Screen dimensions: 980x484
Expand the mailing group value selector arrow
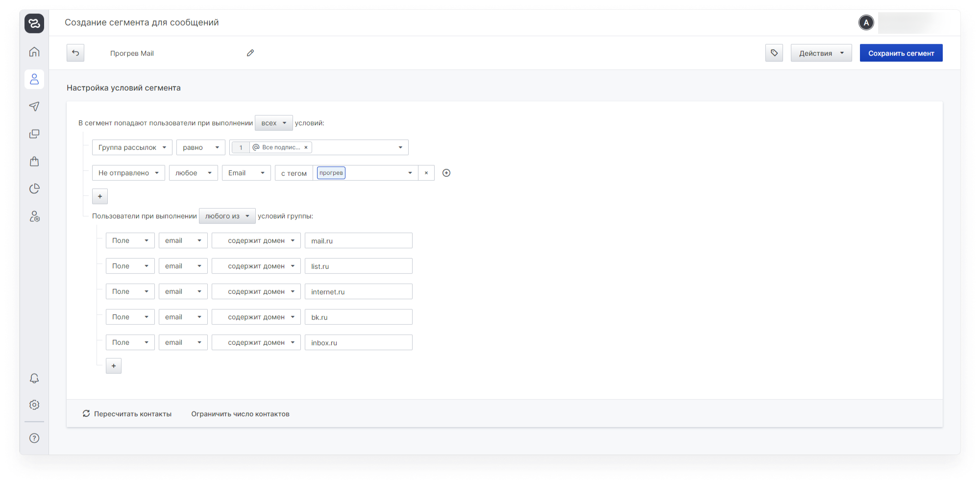pyautogui.click(x=400, y=147)
